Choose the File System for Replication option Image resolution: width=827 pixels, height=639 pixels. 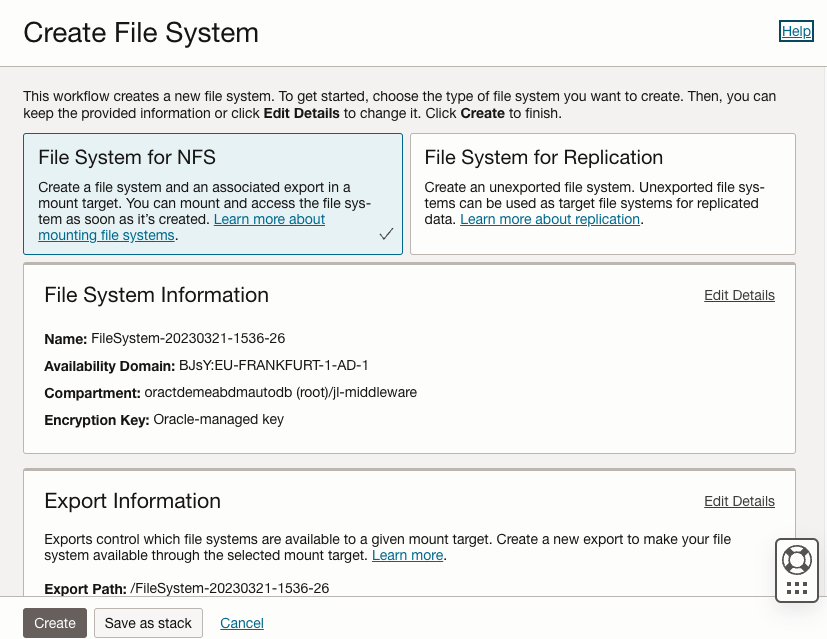coord(602,193)
